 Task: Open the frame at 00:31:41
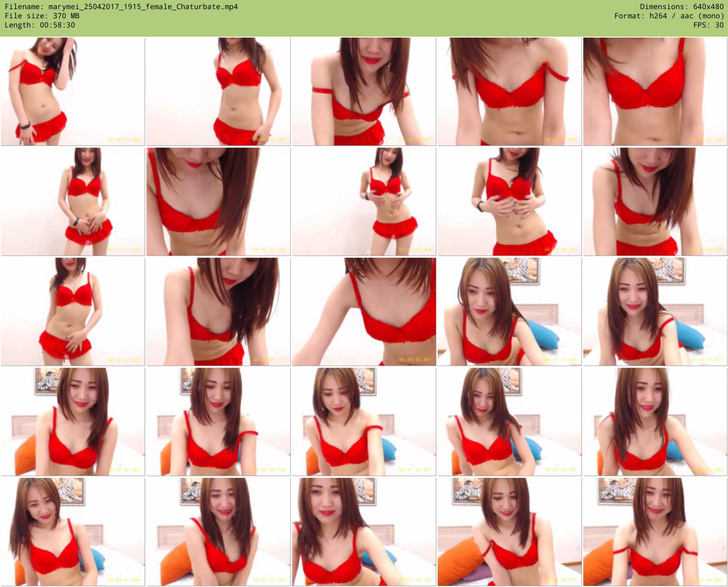click(x=509, y=312)
